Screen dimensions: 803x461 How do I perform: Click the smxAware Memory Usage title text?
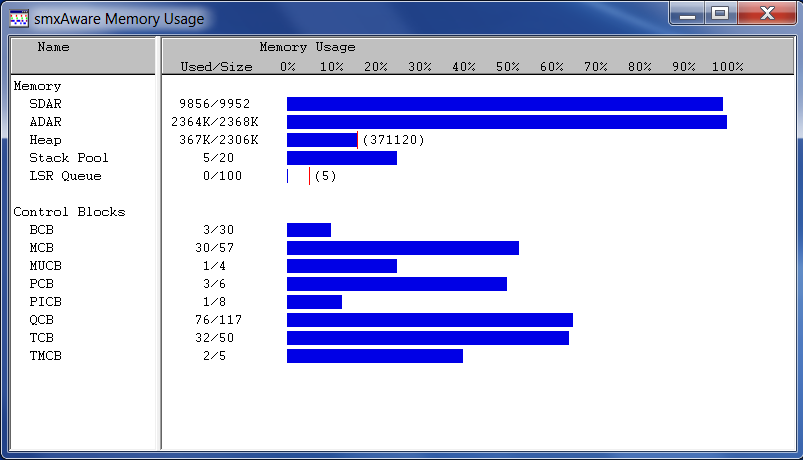(119, 19)
